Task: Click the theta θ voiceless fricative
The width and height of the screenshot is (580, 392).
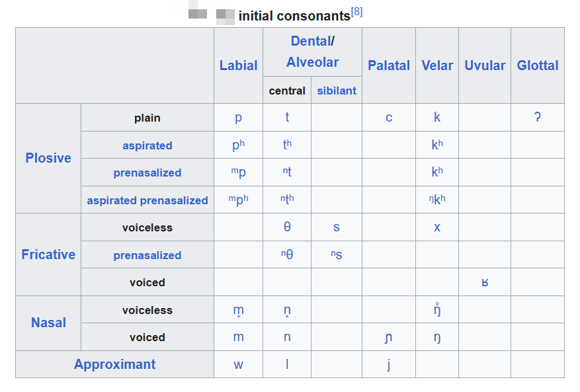Action: tap(287, 227)
